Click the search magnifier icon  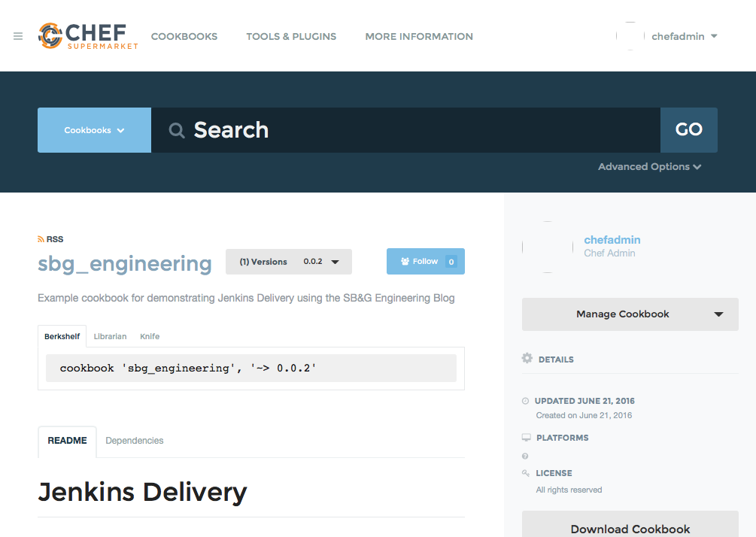(177, 130)
